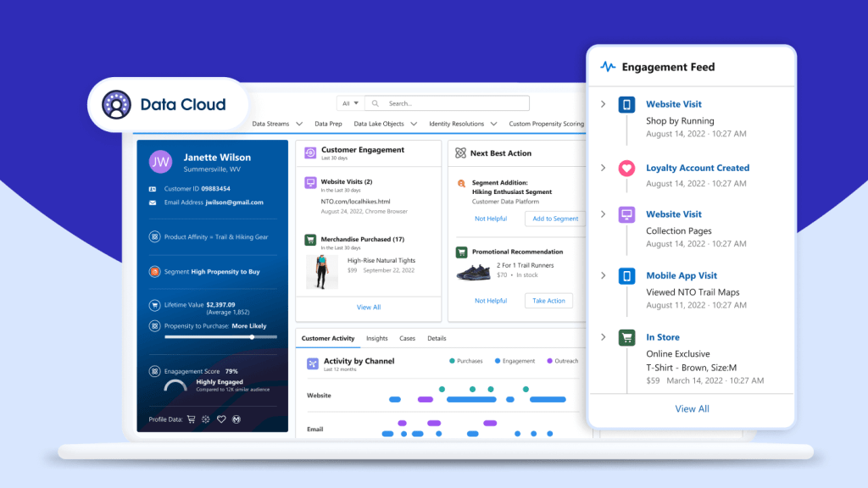
Task: Open Custom Propensity Scoring menu item
Action: click(x=547, y=124)
